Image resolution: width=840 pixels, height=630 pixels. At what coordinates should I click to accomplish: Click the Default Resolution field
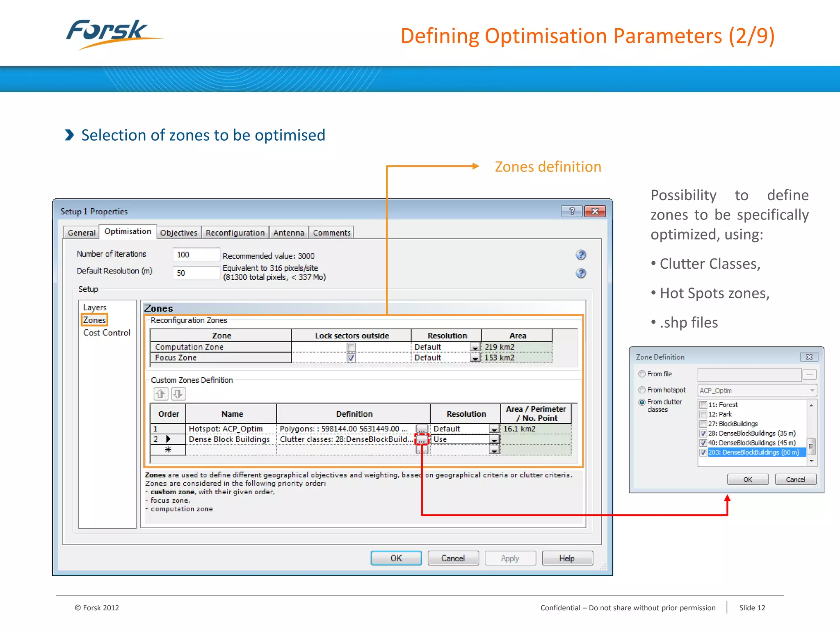click(196, 273)
